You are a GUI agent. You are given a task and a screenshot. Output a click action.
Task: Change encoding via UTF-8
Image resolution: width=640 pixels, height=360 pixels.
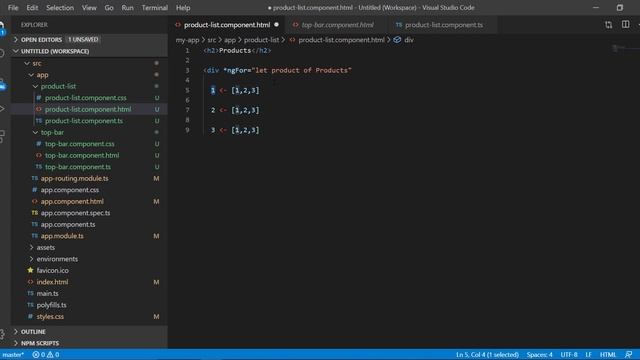click(569, 355)
